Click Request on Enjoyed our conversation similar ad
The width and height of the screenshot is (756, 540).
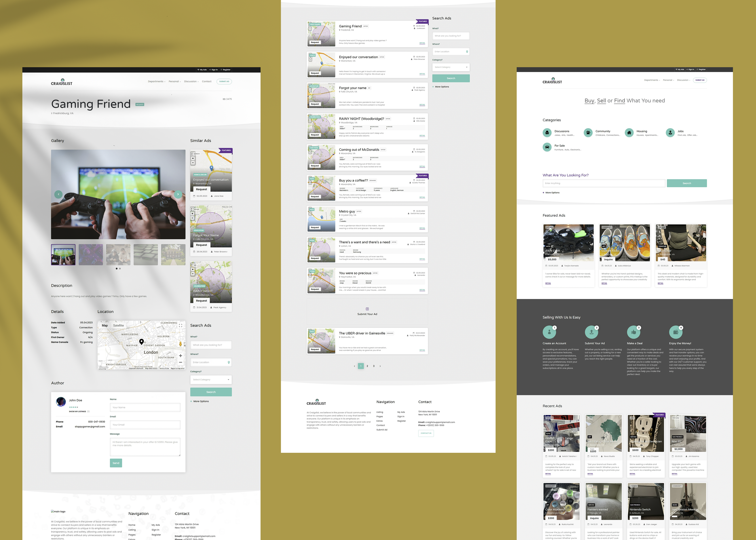202,189
